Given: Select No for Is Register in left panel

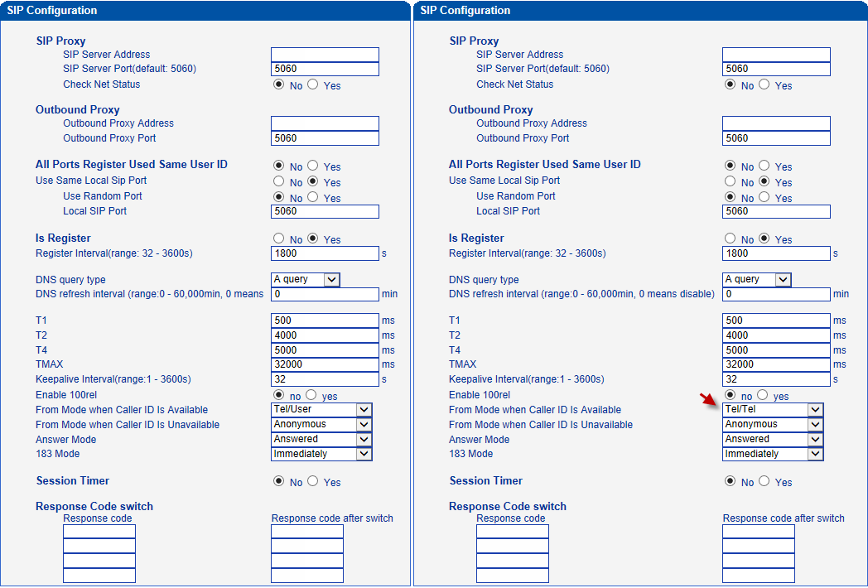Looking at the screenshot, I should (278, 239).
